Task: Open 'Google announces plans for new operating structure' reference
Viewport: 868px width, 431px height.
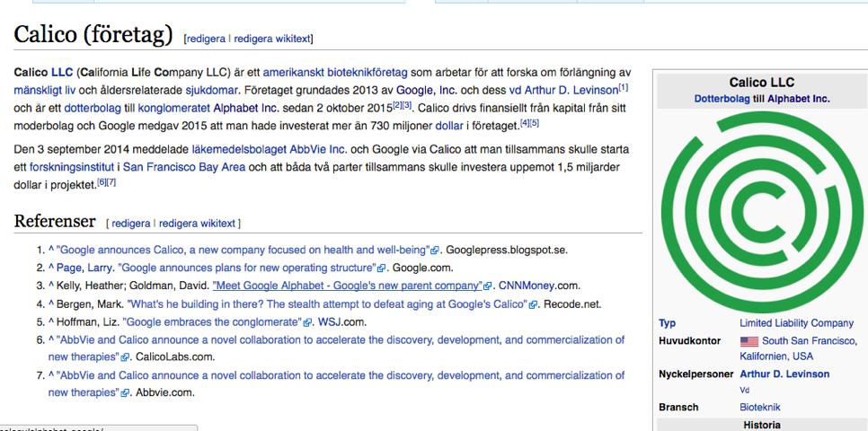Action: [248, 268]
